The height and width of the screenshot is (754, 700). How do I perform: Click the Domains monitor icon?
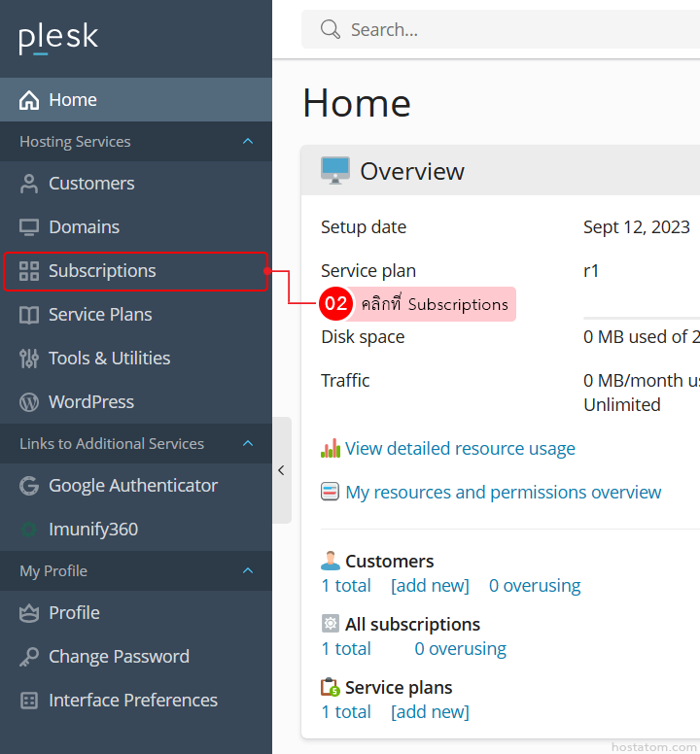[29, 227]
